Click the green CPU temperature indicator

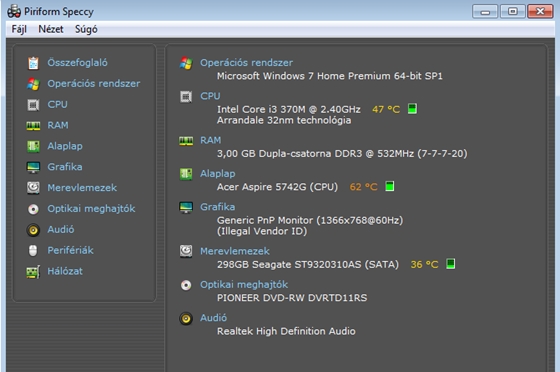tap(412, 109)
